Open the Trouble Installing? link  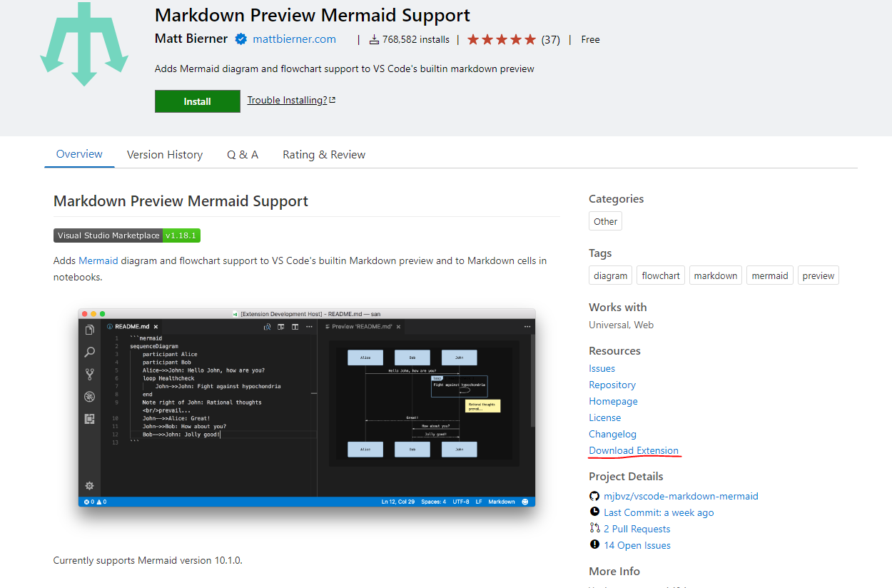(291, 100)
